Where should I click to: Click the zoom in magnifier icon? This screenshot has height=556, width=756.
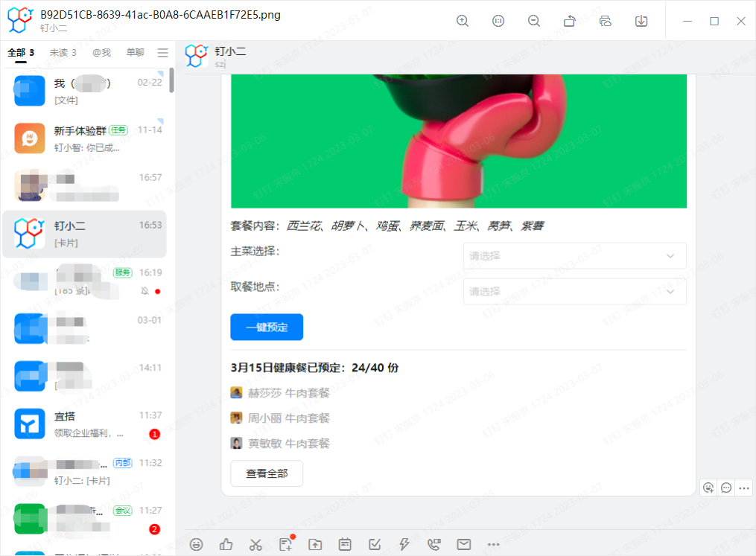(463, 21)
